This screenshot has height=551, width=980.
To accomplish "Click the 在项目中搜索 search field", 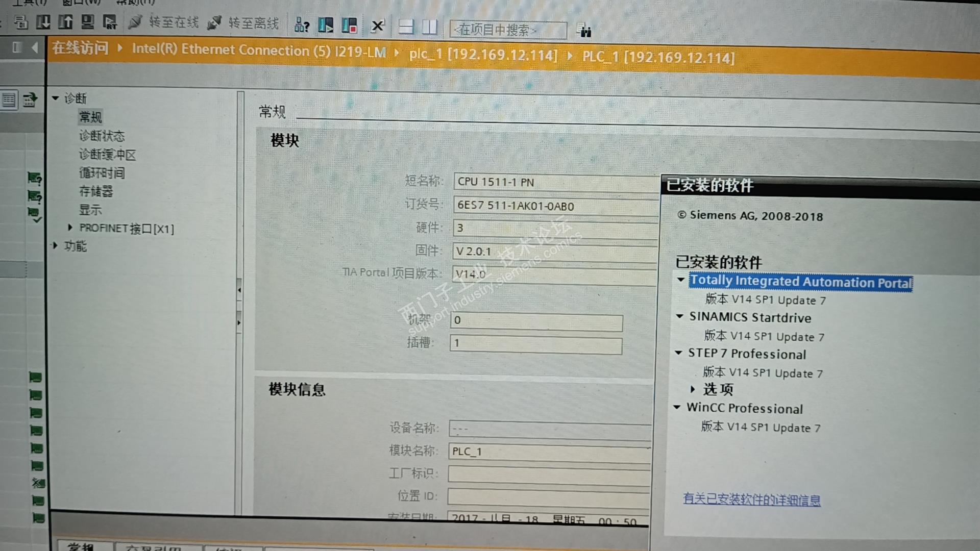I will click(x=507, y=30).
